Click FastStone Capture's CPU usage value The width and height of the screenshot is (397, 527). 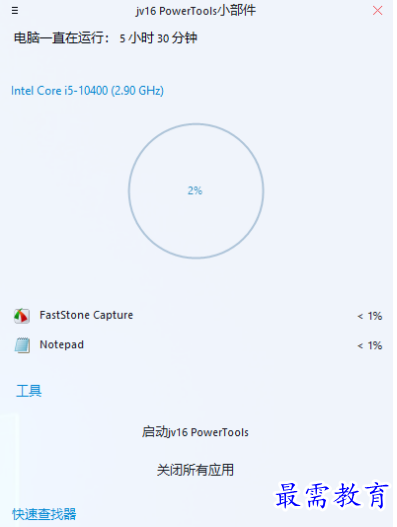coord(369,316)
